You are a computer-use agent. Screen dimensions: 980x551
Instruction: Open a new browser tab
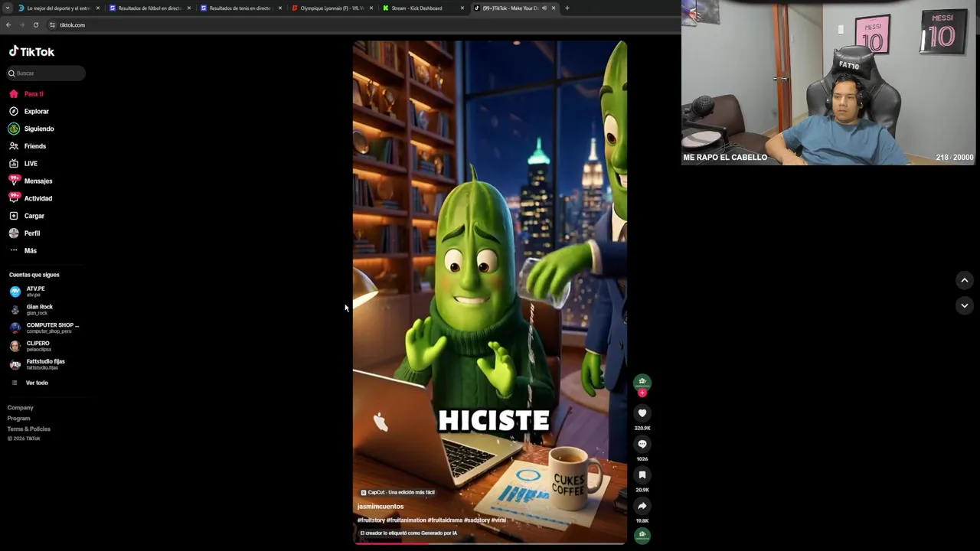click(x=567, y=8)
